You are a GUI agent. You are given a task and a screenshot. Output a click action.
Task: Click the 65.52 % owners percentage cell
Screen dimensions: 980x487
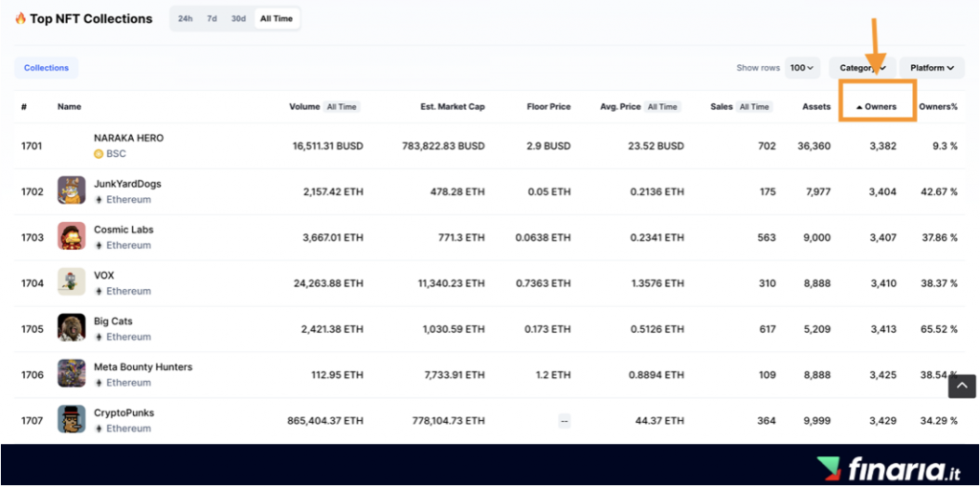(939, 329)
